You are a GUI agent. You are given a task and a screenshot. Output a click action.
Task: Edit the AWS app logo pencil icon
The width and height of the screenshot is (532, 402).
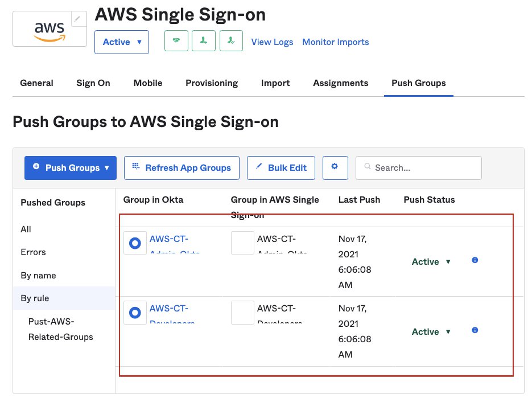click(x=78, y=19)
